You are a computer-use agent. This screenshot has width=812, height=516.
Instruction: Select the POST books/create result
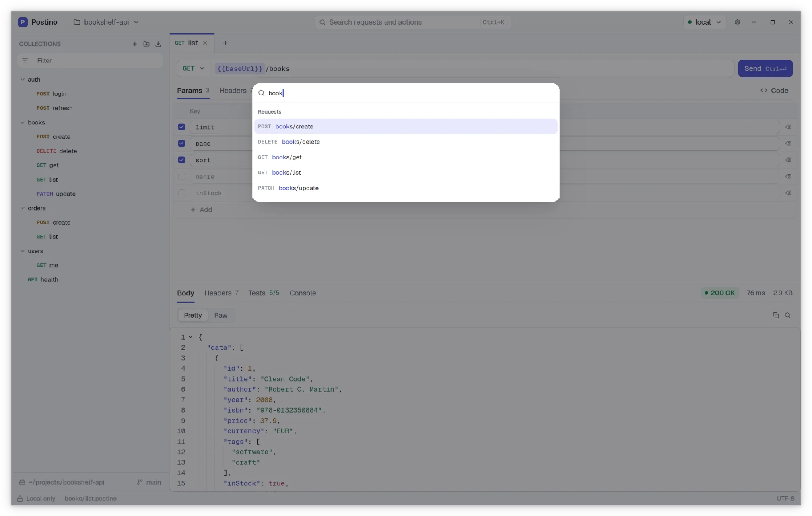(x=406, y=126)
